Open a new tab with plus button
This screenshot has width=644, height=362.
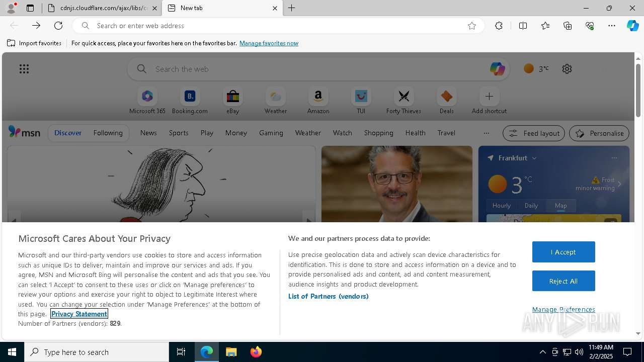292,8
